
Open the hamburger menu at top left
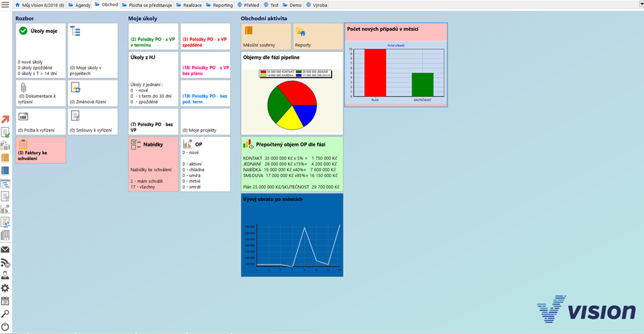5,5
